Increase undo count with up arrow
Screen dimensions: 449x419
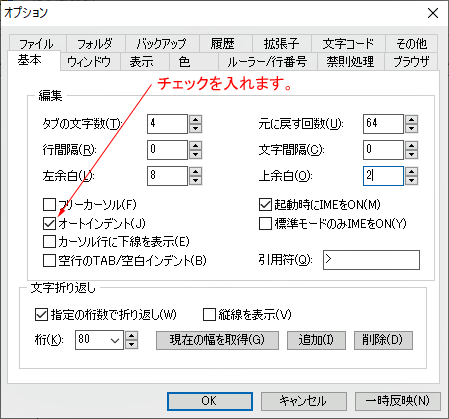click(412, 120)
